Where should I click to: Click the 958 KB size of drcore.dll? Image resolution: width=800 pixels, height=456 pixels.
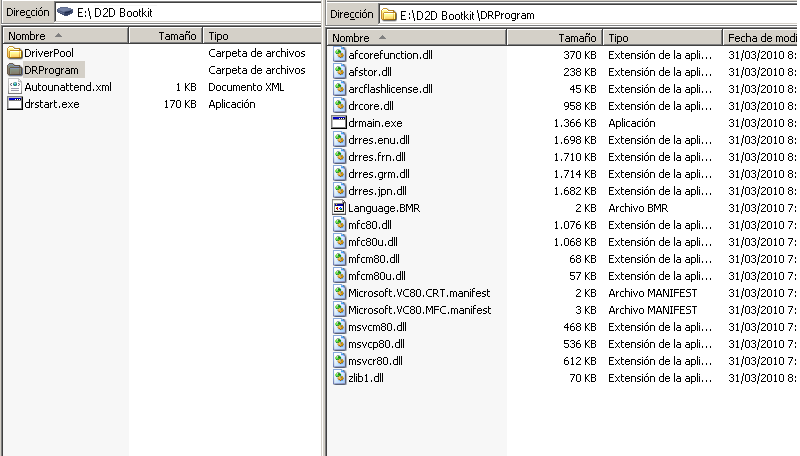580,106
